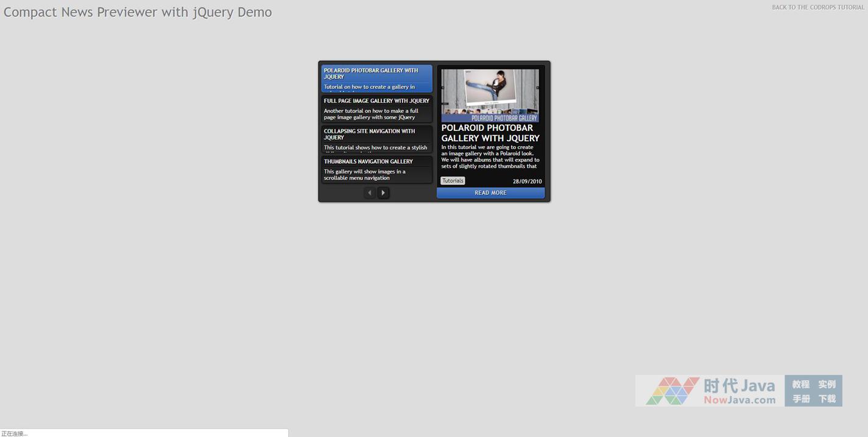Click the Compact News Previewer page title
868x437 pixels.
[138, 12]
